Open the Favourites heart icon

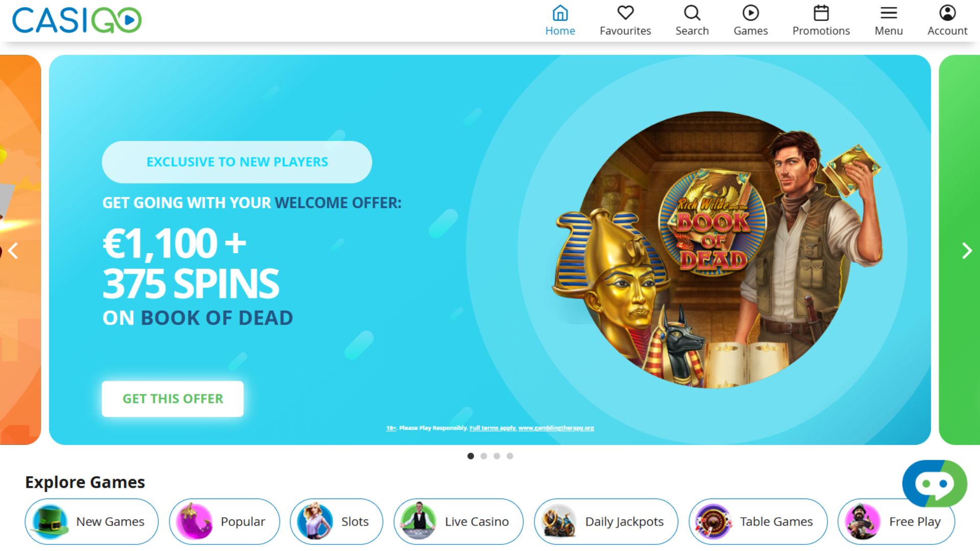coord(625,13)
